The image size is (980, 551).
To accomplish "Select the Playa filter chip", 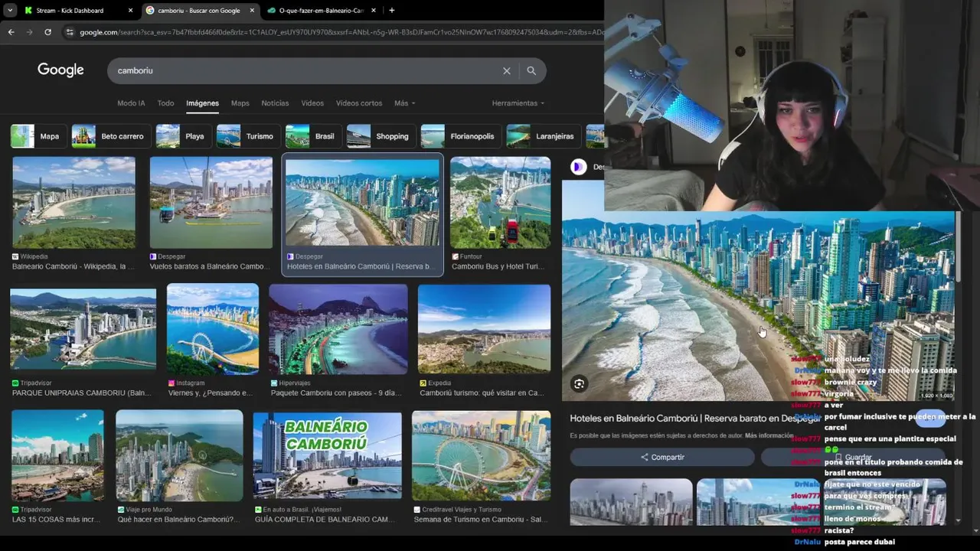I will pos(183,136).
